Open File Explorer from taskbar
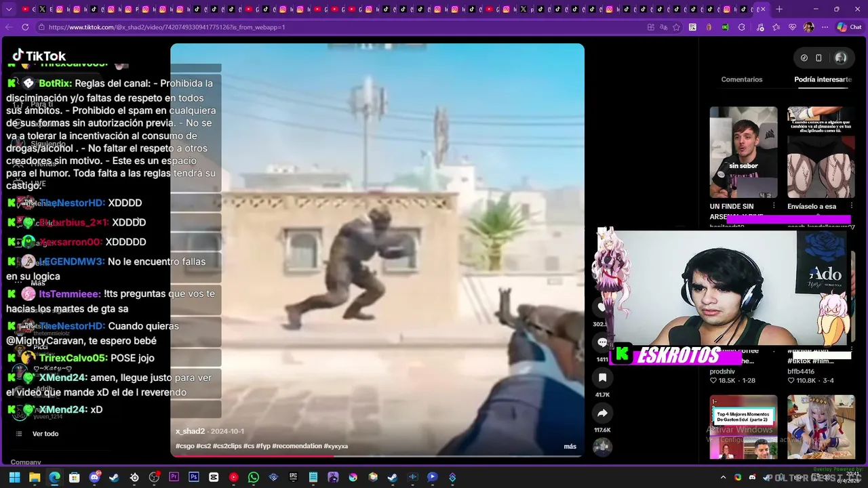The image size is (868, 488). (x=35, y=477)
